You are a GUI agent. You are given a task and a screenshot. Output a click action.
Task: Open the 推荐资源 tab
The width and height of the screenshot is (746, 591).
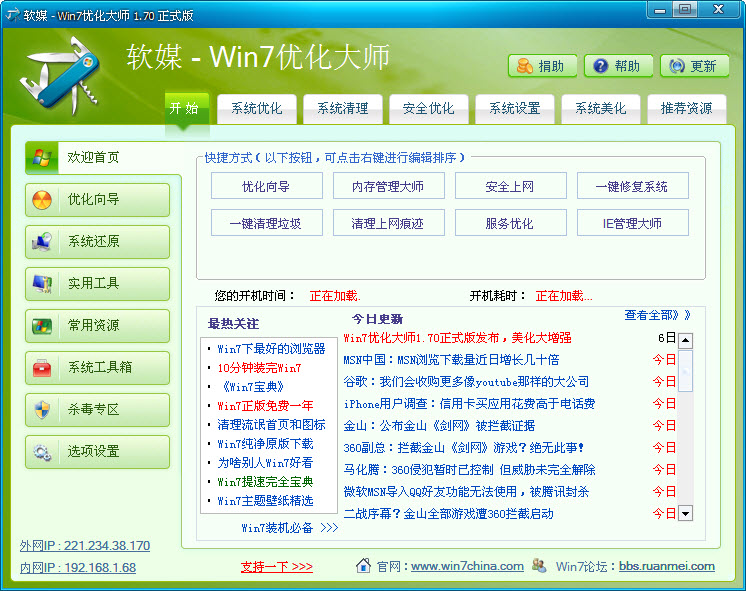687,109
